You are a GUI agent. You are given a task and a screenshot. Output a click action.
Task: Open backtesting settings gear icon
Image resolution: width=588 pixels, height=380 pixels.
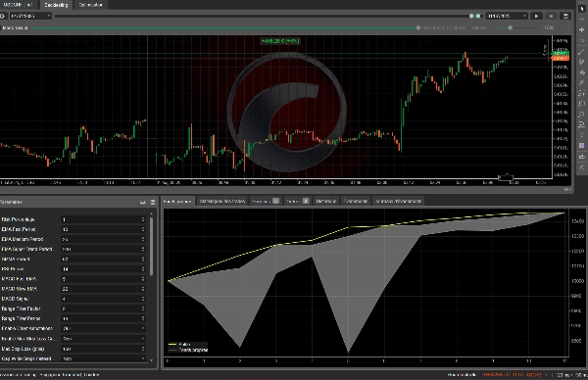point(3,16)
